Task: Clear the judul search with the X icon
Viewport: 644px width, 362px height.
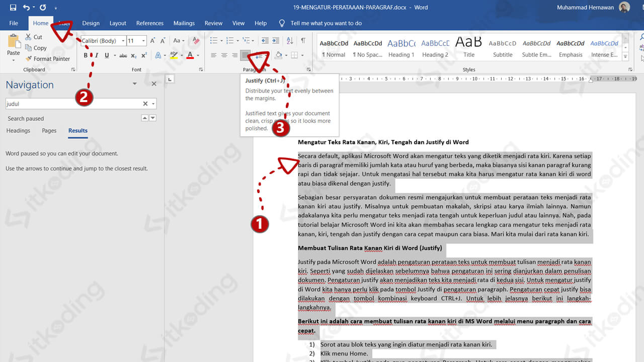Action: click(x=145, y=104)
